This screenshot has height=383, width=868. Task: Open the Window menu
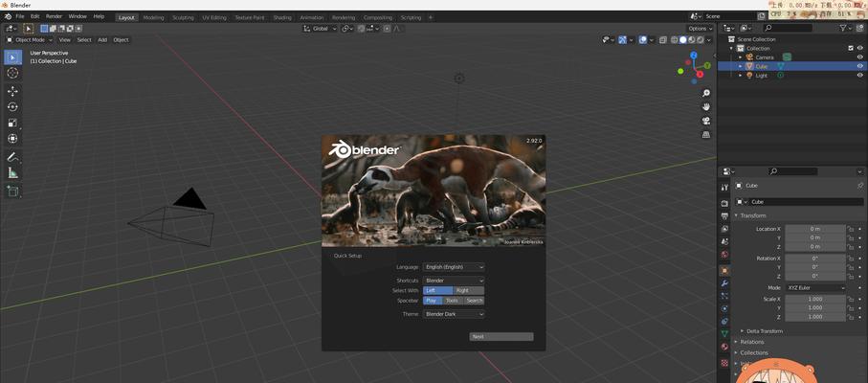tap(78, 16)
